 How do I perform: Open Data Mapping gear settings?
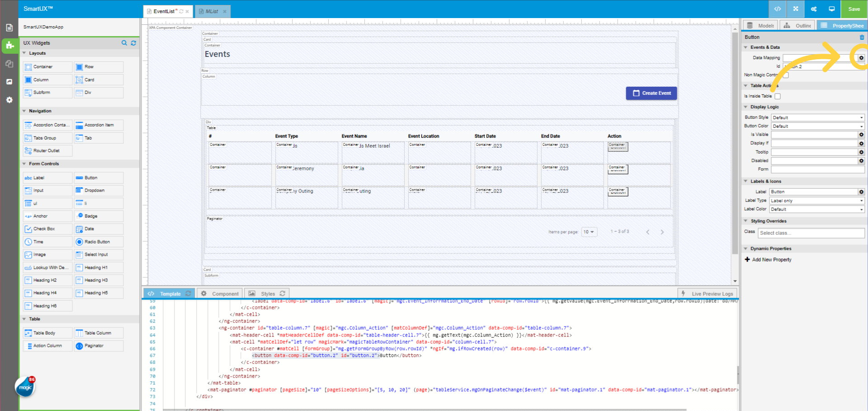861,58
